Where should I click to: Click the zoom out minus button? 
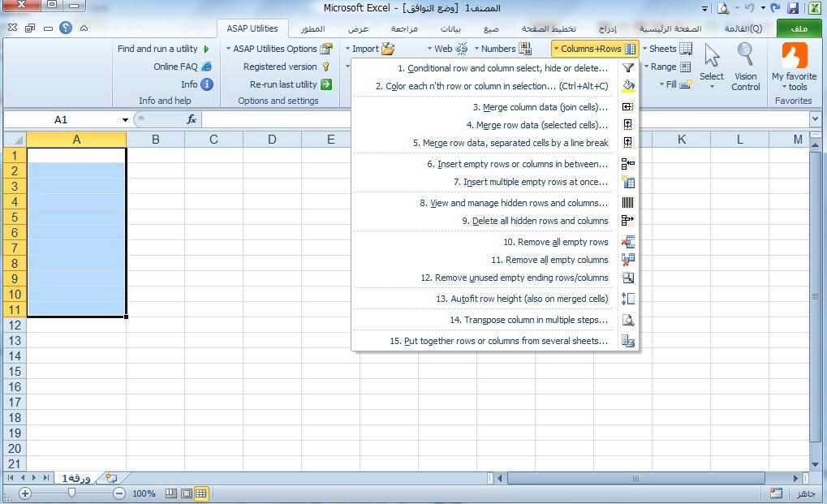point(119,493)
